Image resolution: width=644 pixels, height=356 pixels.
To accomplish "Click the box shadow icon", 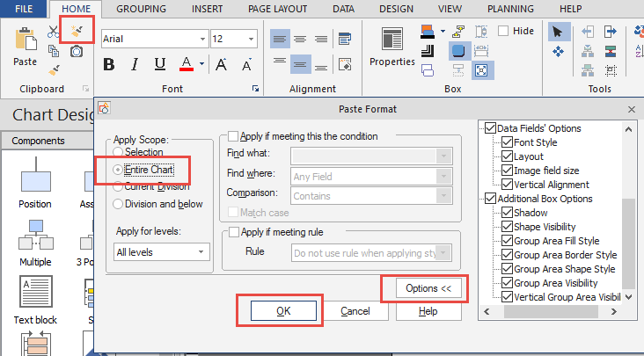I will coord(428,51).
